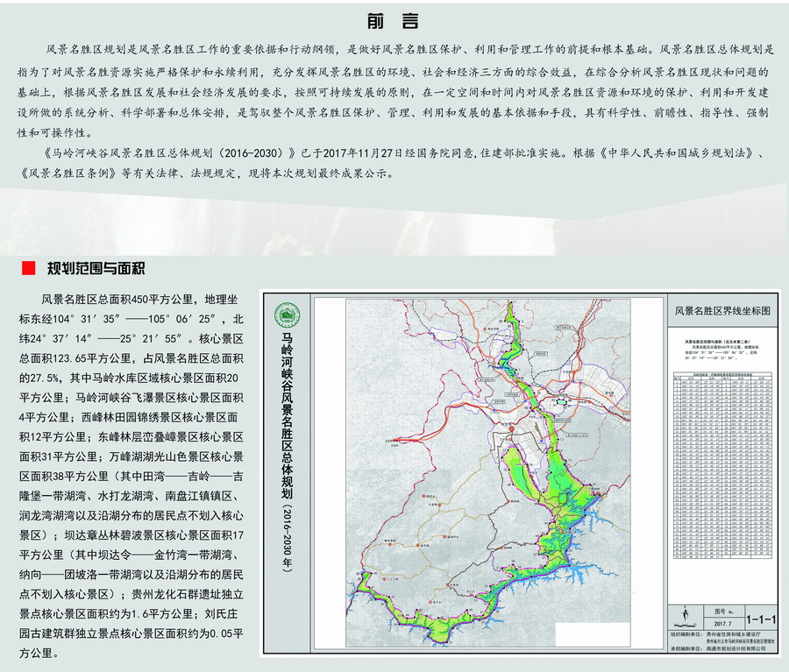Click the foreword line 性和可操作性。
Viewport: 789px width, 672px height.
tap(55, 133)
